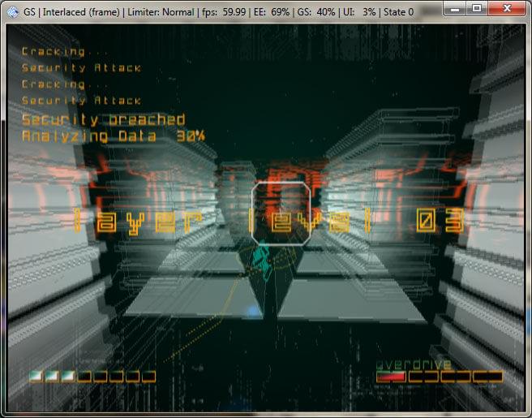Click the 'overdrive' label text

coord(414,364)
